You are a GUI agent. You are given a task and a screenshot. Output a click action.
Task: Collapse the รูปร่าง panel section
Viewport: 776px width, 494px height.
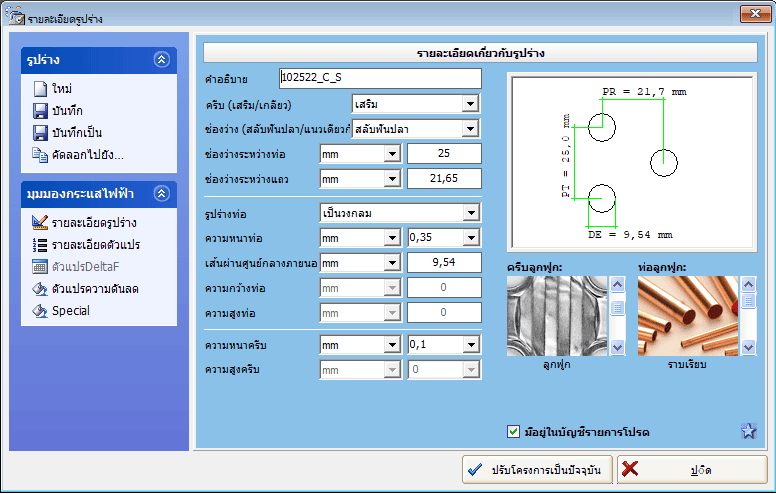[x=161, y=60]
